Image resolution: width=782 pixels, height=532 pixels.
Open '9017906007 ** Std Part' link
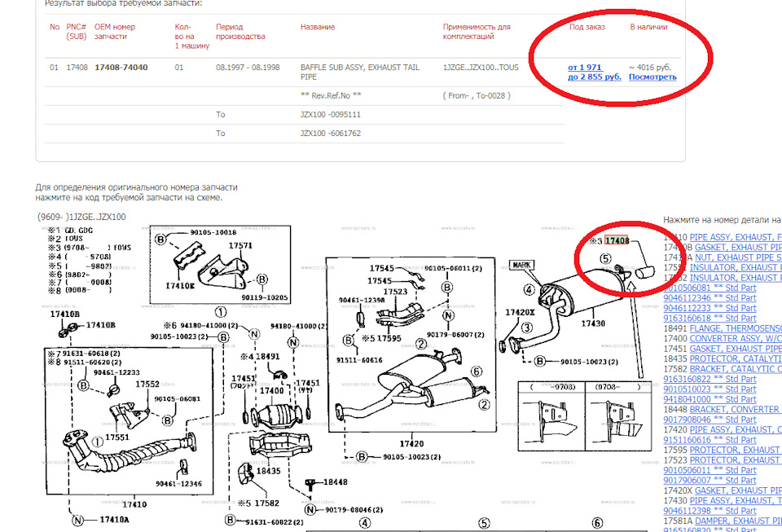710,481
